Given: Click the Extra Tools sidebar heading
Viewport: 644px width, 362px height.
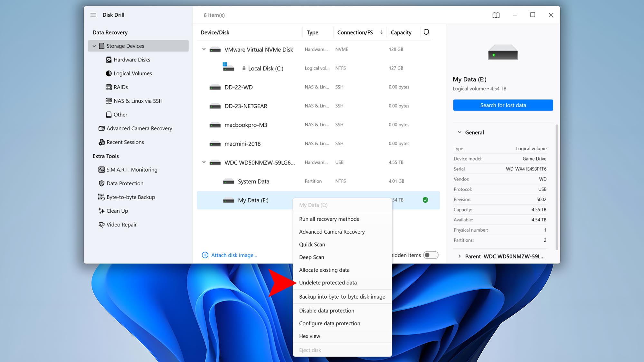Looking at the screenshot, I should point(106,156).
